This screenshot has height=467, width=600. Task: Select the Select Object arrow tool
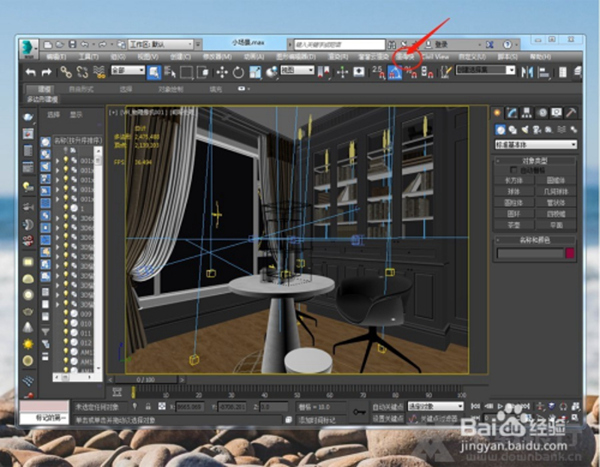click(155, 72)
